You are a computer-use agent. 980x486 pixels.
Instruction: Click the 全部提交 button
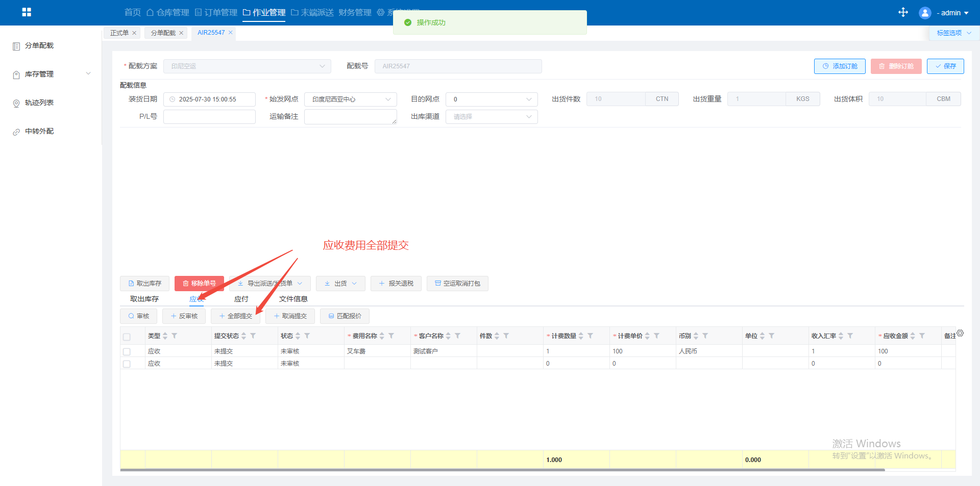235,316
